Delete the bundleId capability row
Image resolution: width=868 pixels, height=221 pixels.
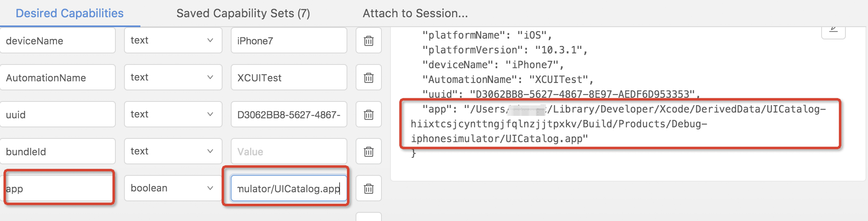pyautogui.click(x=368, y=152)
